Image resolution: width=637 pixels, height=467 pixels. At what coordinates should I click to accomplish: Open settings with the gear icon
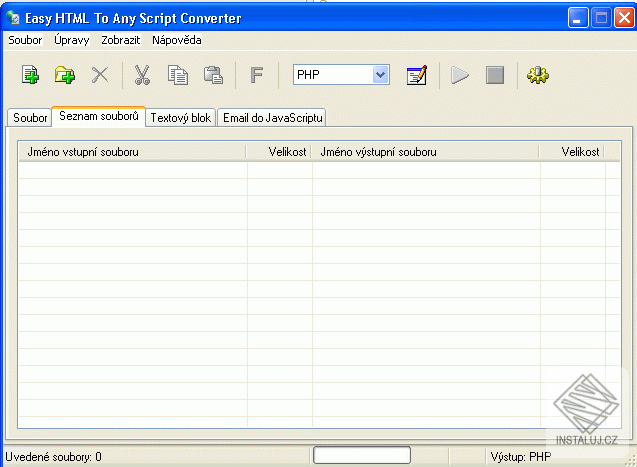(x=537, y=75)
